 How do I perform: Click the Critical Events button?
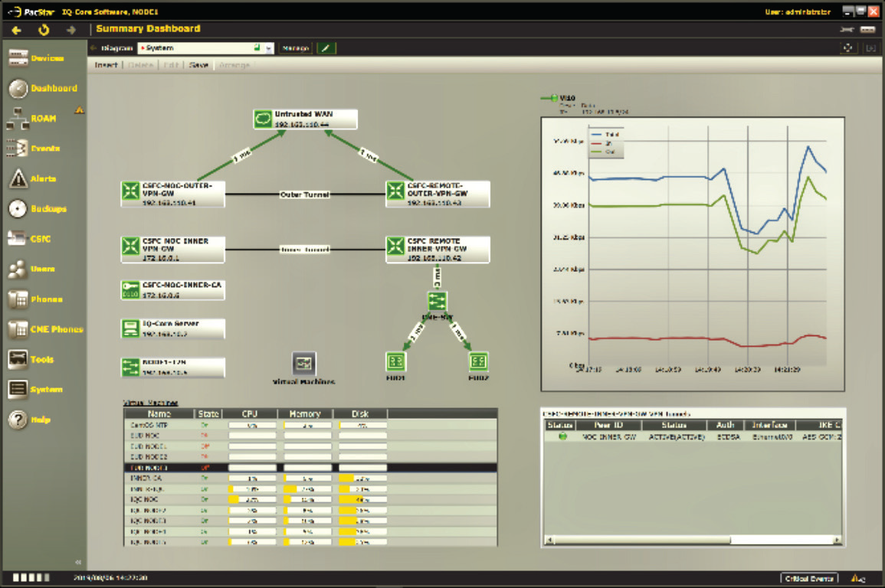809,578
